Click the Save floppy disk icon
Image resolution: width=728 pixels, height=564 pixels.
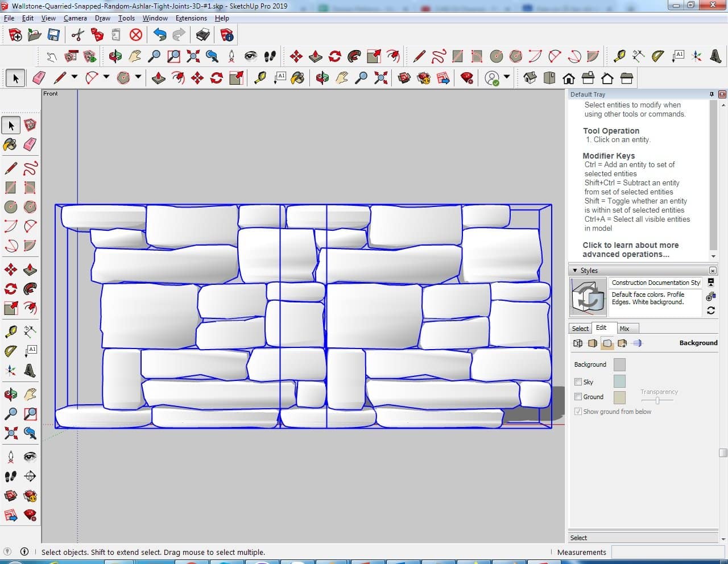[53, 35]
